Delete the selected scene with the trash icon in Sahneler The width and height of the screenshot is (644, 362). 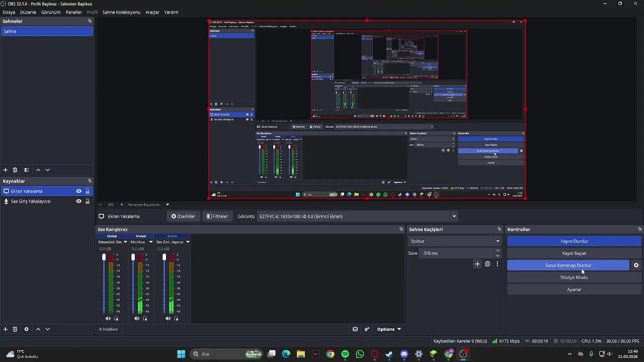15,170
